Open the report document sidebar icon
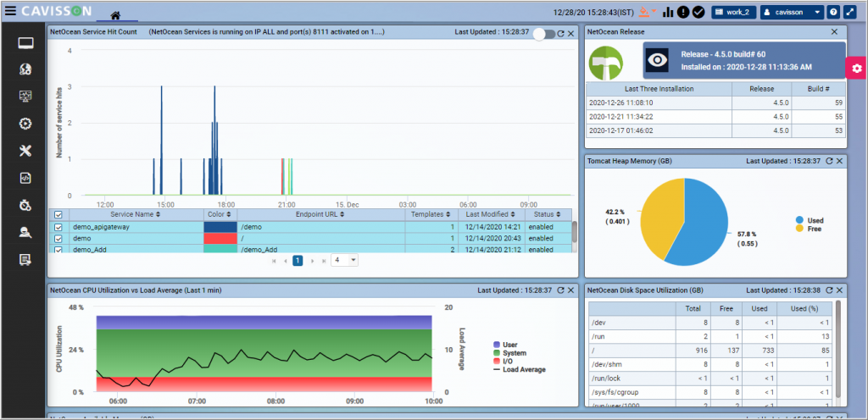868x420 pixels. click(x=25, y=259)
